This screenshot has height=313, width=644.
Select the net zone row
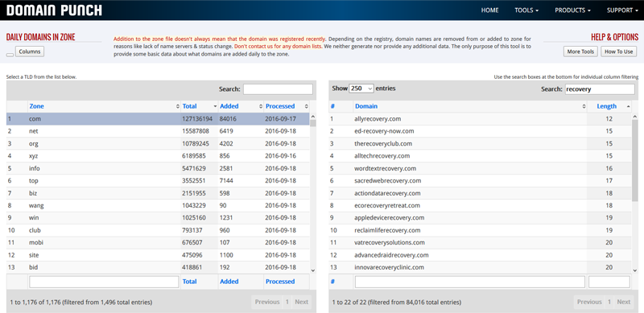click(158, 131)
